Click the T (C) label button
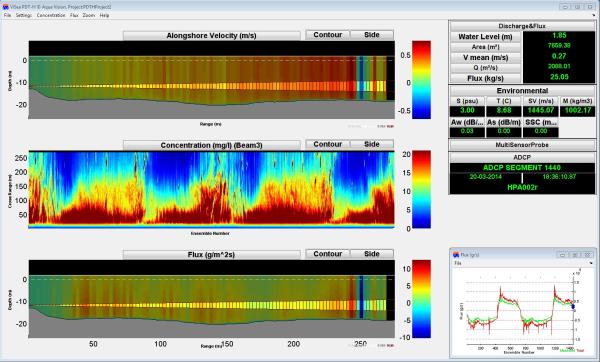The height and width of the screenshot is (362, 600). 504,101
